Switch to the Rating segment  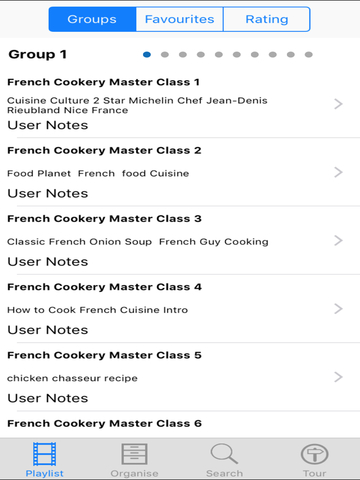coord(267,19)
